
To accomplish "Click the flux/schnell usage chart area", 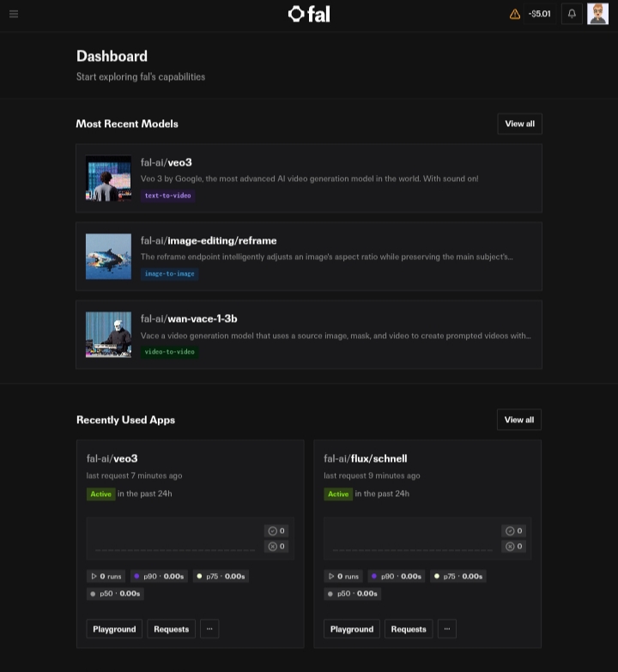I will click(x=427, y=538).
